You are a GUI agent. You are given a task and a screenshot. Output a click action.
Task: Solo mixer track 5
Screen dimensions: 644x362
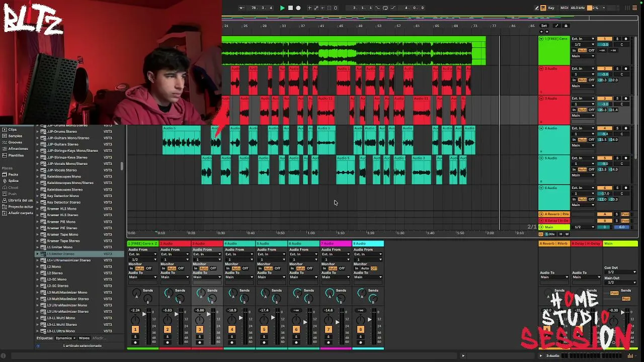click(264, 337)
